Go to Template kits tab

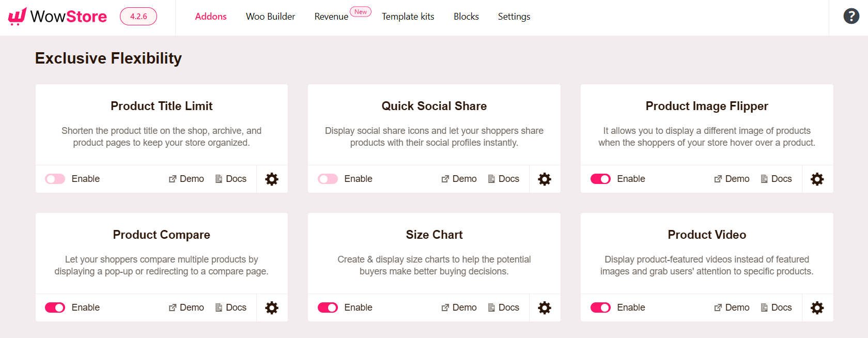(x=408, y=17)
